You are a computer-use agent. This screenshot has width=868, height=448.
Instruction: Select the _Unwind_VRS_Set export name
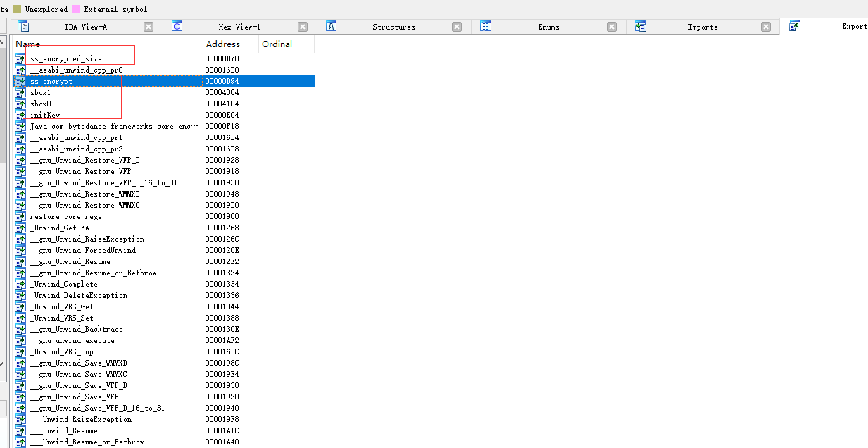point(61,318)
